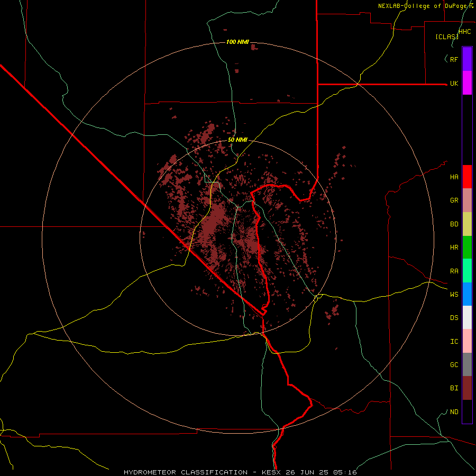This screenshot has width=476, height=476.
Task: Click the UK magenta color swatch
Action: [467, 83]
